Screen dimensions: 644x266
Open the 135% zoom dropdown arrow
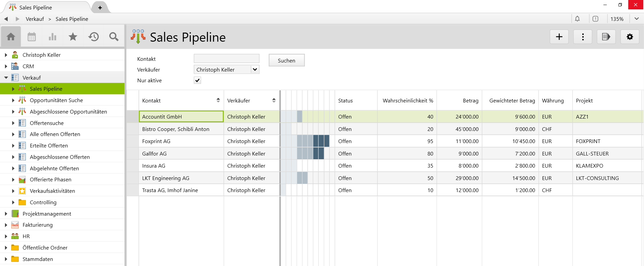[636, 19]
